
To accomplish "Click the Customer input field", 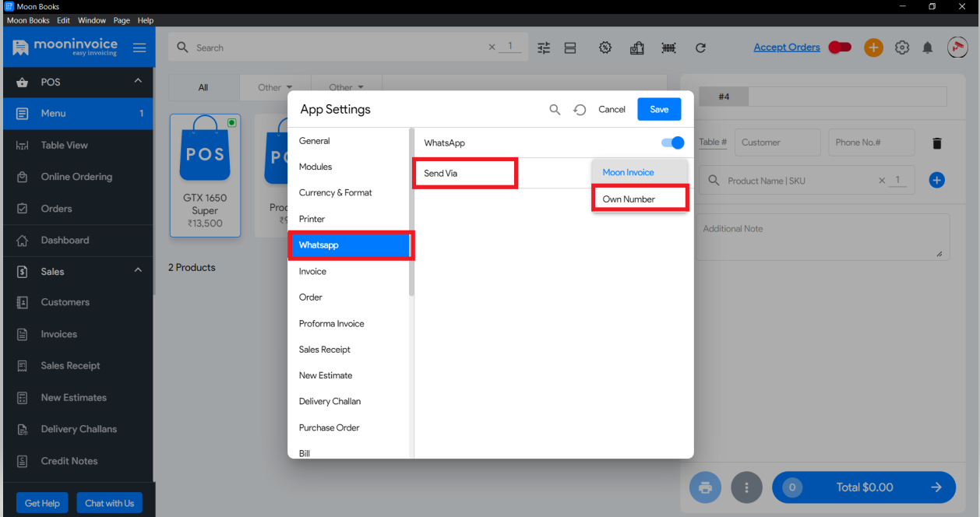I will click(x=777, y=142).
